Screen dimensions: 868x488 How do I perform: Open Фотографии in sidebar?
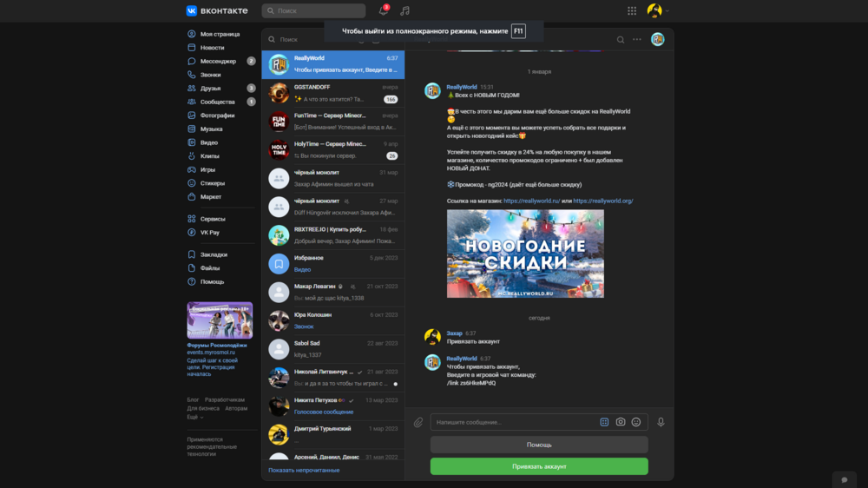pos(218,115)
